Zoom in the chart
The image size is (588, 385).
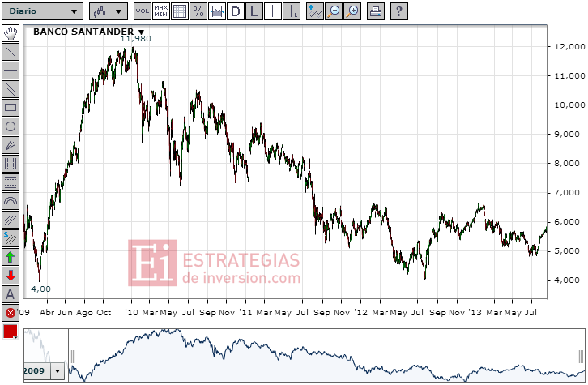tap(352, 11)
